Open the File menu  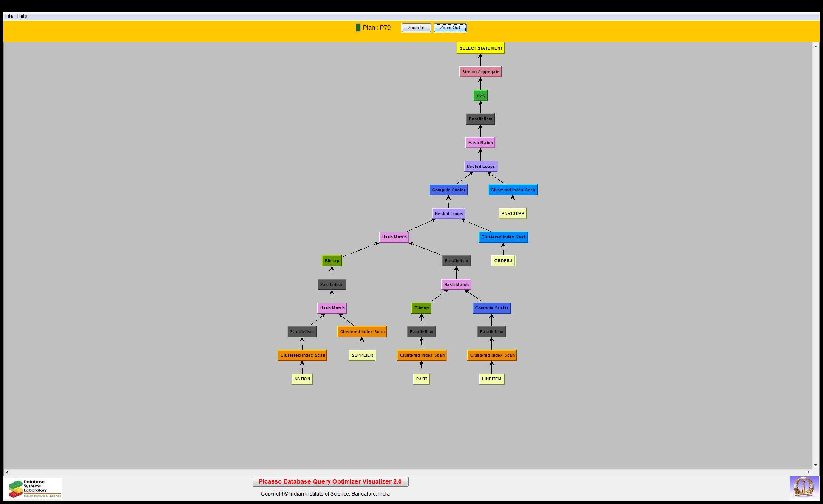click(9, 16)
